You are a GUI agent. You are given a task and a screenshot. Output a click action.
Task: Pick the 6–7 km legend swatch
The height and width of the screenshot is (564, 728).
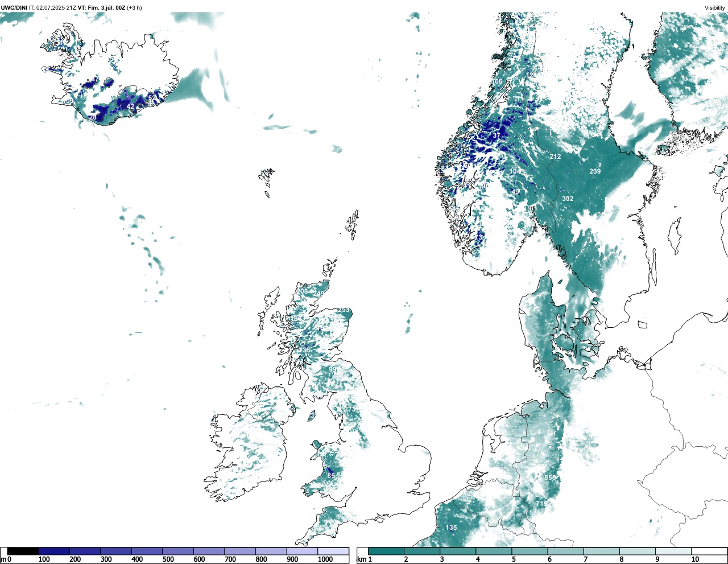tap(565, 551)
